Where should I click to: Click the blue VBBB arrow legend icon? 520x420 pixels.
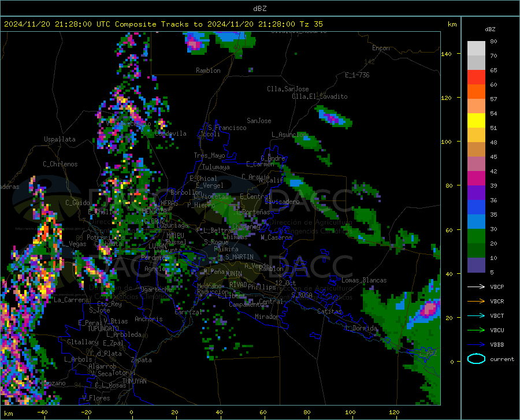click(476, 345)
